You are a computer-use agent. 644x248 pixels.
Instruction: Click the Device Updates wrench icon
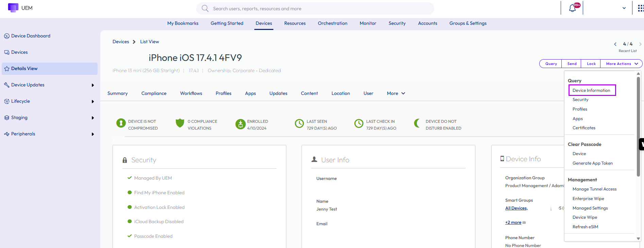(x=6, y=85)
